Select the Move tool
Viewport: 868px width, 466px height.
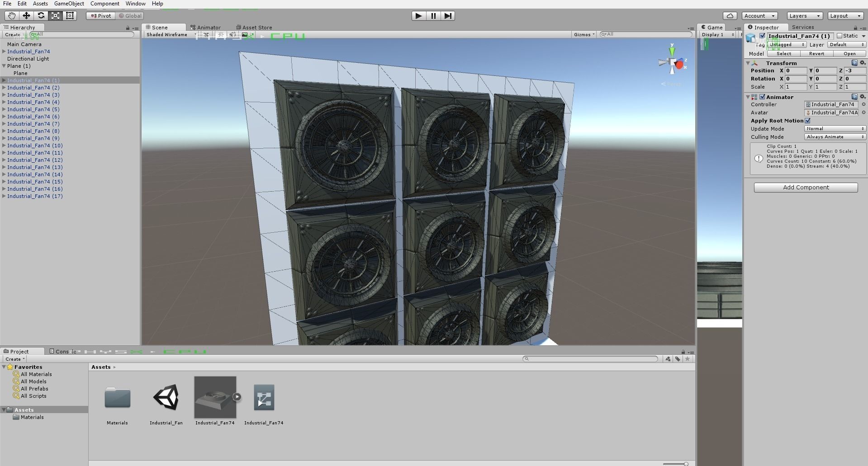tap(26, 15)
